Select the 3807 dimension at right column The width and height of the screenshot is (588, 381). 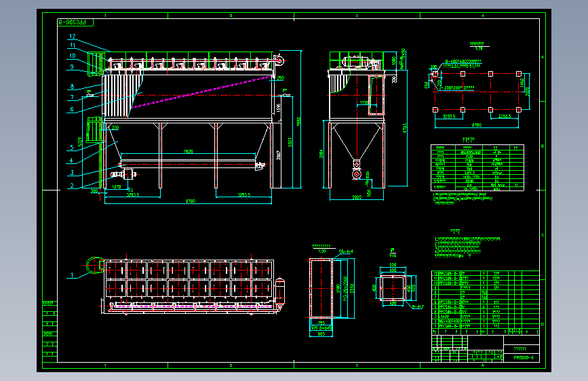(278, 155)
